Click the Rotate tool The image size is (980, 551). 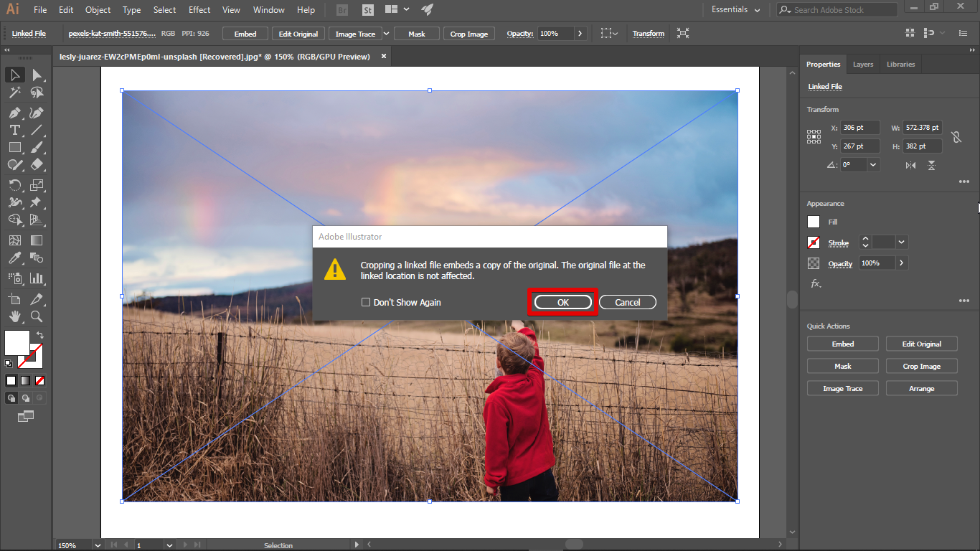click(x=14, y=186)
